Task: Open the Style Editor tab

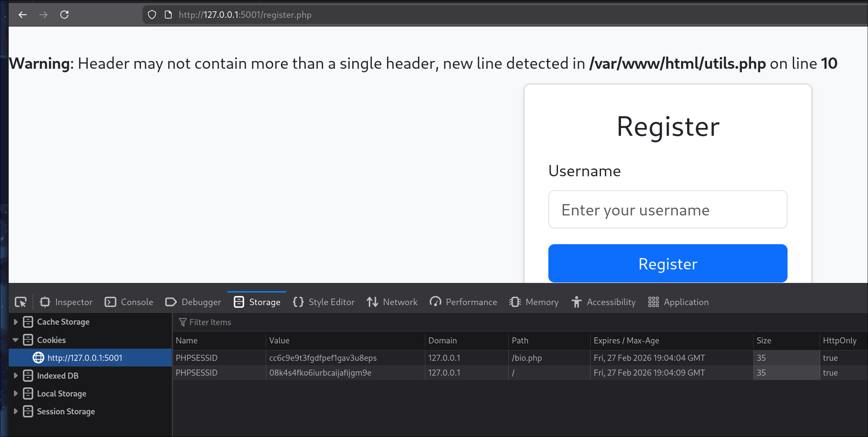Action: pyautogui.click(x=324, y=302)
